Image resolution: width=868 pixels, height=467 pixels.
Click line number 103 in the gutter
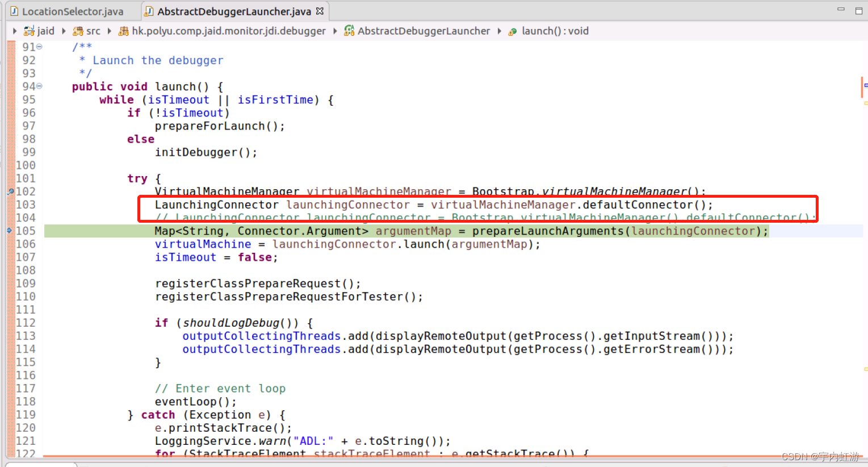click(x=26, y=205)
